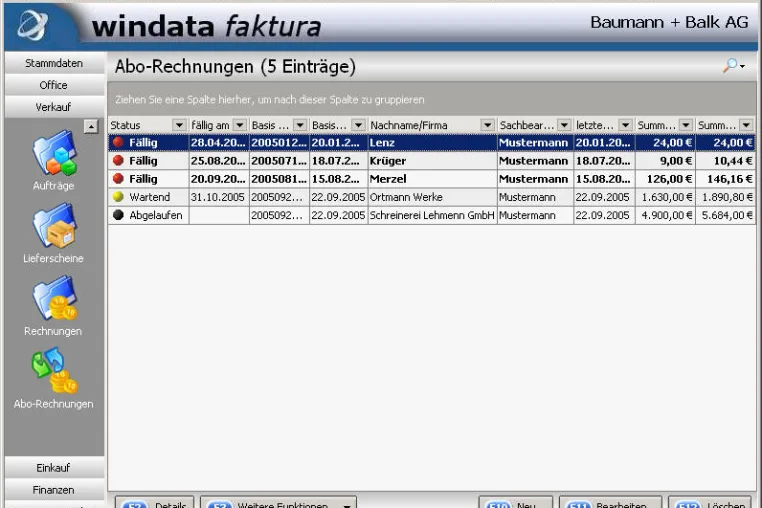
Task: Click the windata faktura globe logo
Action: [x=33, y=24]
